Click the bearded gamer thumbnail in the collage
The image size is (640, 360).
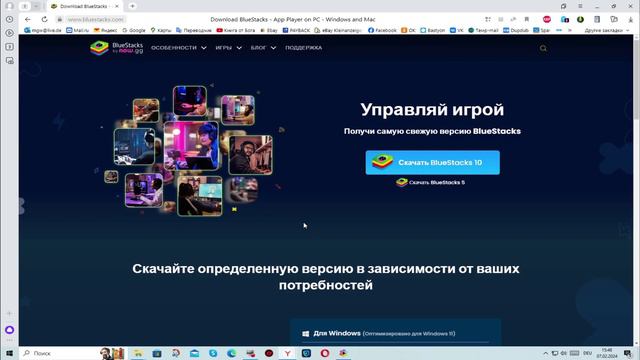250,155
